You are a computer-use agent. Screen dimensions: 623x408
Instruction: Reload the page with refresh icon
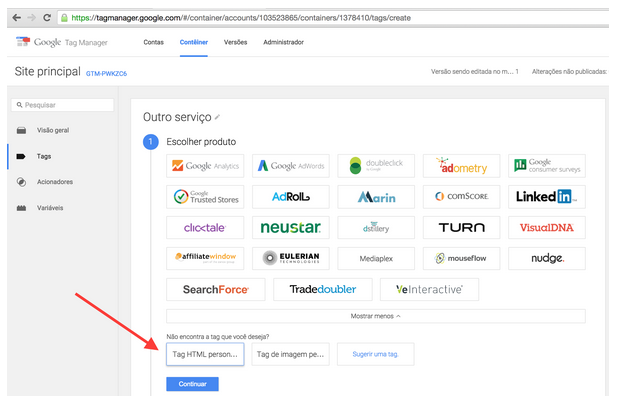pos(47,18)
